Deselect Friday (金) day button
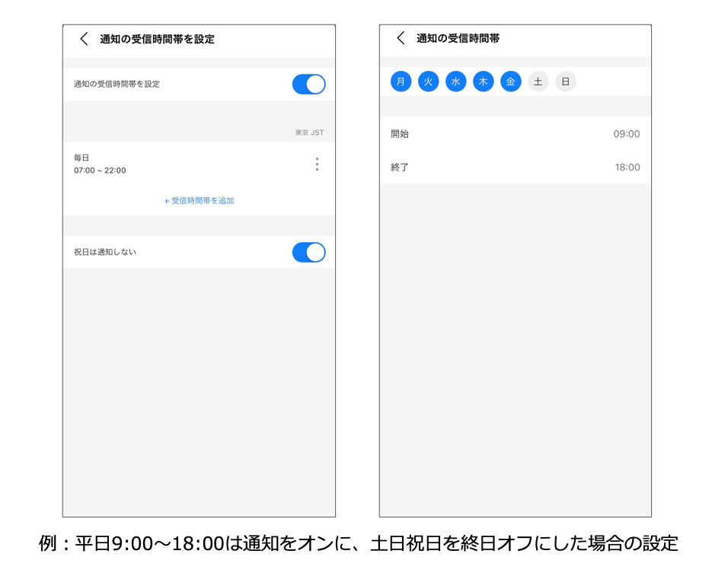 pos(510,82)
